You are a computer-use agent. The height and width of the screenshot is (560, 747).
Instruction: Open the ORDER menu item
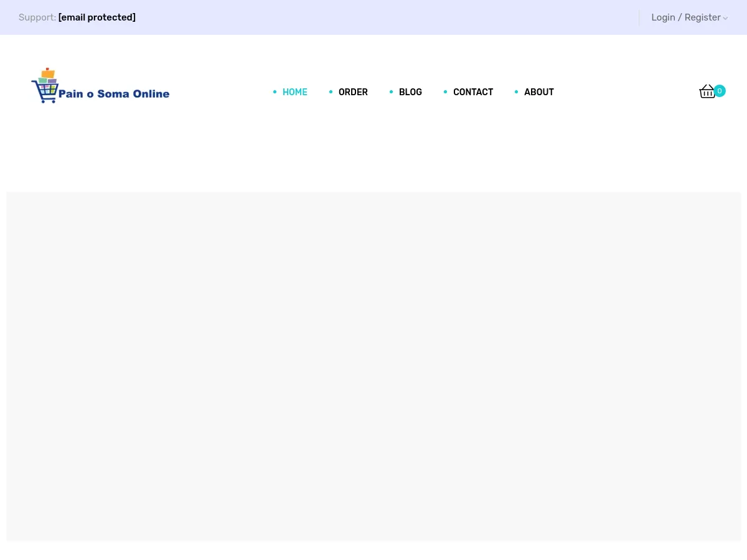[353, 91]
